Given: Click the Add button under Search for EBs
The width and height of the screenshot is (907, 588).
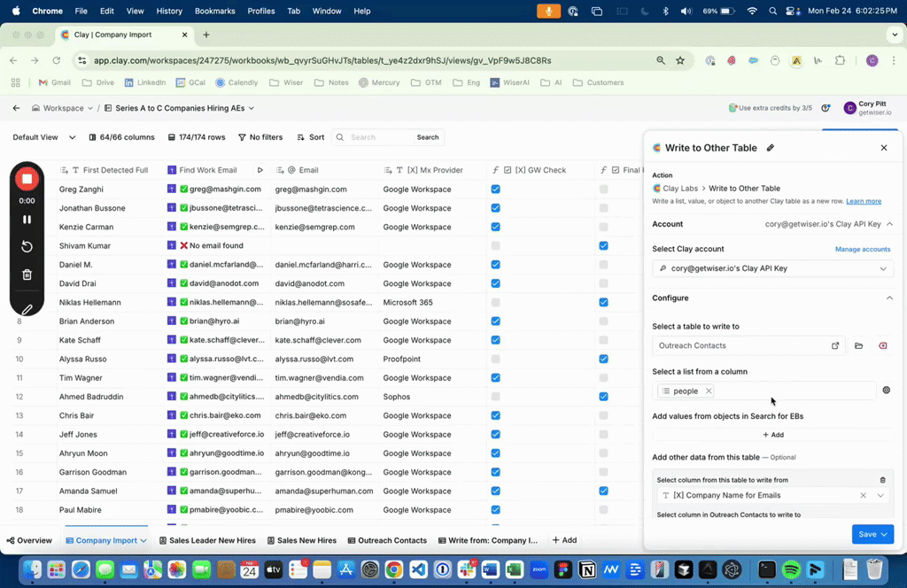Looking at the screenshot, I should tap(772, 435).
